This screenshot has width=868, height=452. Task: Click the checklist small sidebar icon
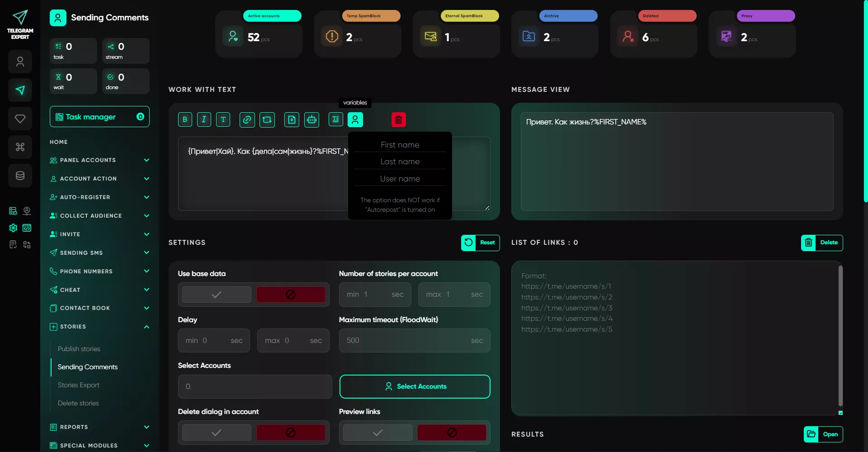coord(13,244)
